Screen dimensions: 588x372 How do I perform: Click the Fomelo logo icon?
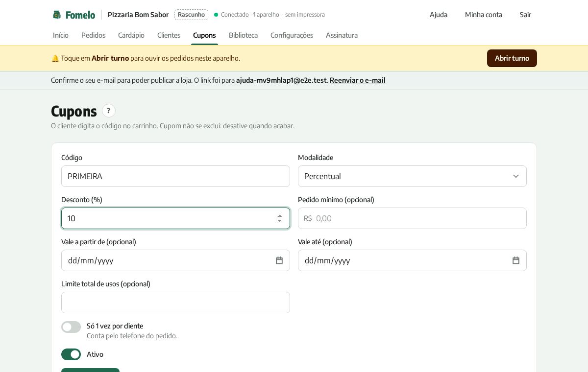coord(57,15)
